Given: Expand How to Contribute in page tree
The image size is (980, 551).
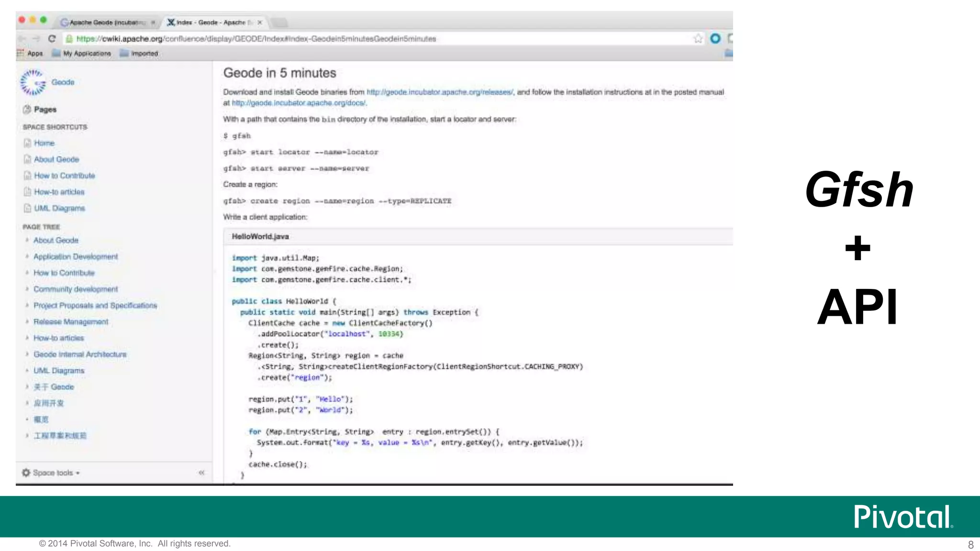Looking at the screenshot, I should [27, 273].
